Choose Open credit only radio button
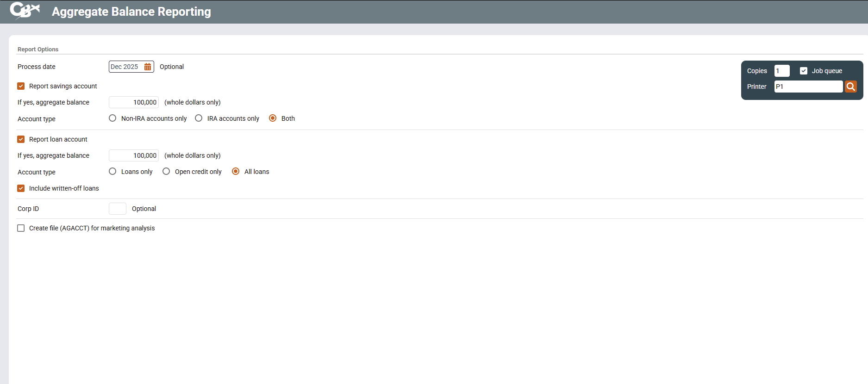Viewport: 868px width, 384px height. 166,172
